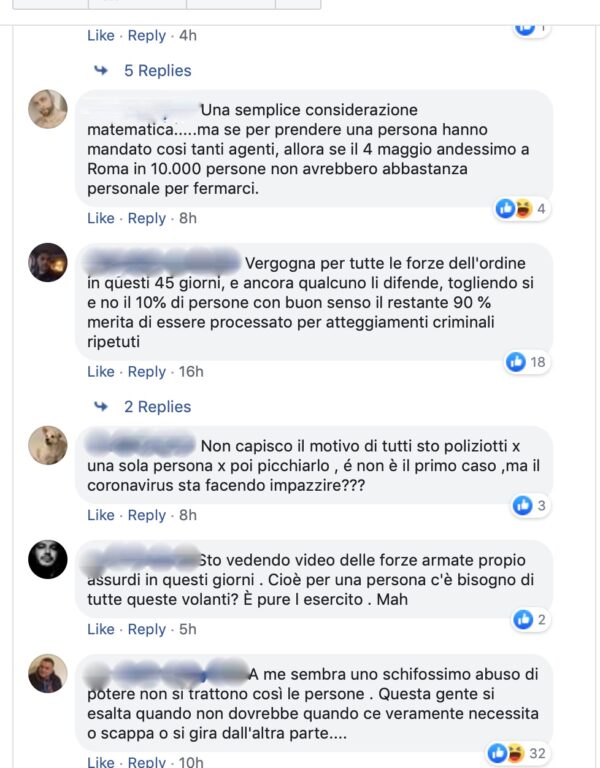
Task: Click the reply arrow icon beside 5 Replies
Action: coord(101,70)
